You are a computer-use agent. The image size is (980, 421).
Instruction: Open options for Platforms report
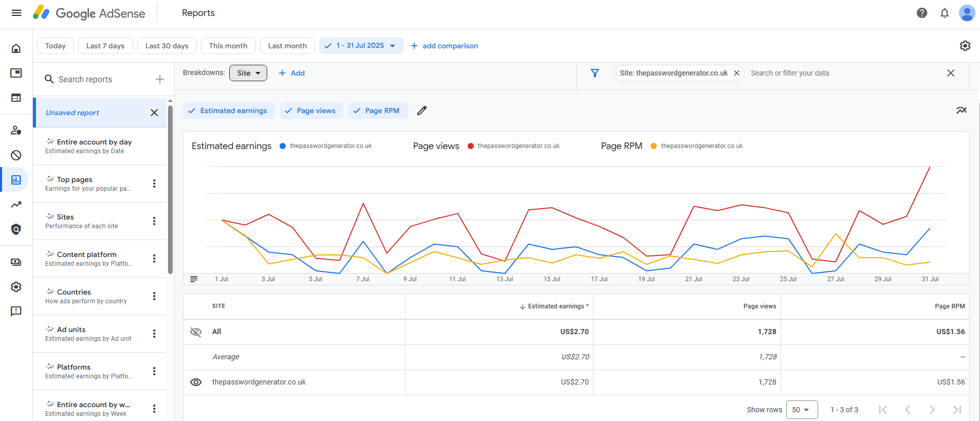click(x=154, y=371)
